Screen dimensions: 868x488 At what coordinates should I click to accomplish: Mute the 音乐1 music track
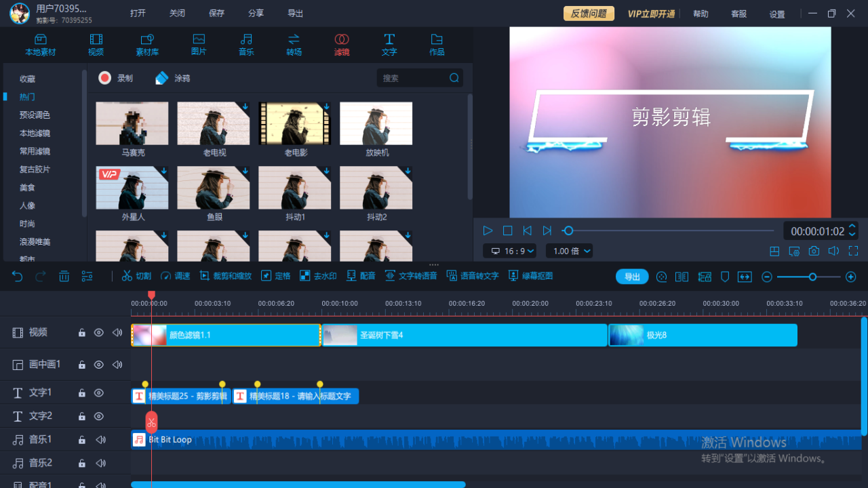(100, 439)
